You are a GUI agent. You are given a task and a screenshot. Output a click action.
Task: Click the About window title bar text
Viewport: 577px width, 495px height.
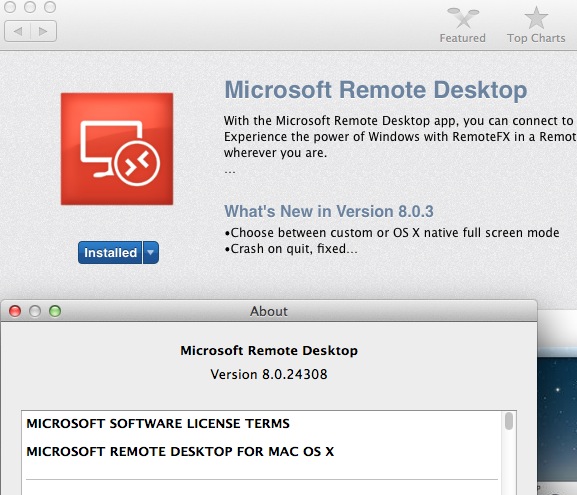(x=269, y=311)
